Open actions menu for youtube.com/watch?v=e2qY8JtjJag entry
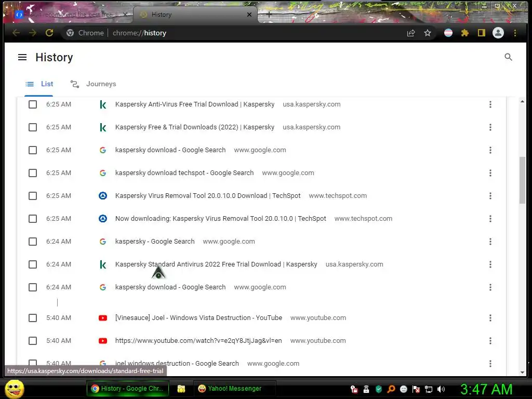532x399 pixels. point(490,341)
